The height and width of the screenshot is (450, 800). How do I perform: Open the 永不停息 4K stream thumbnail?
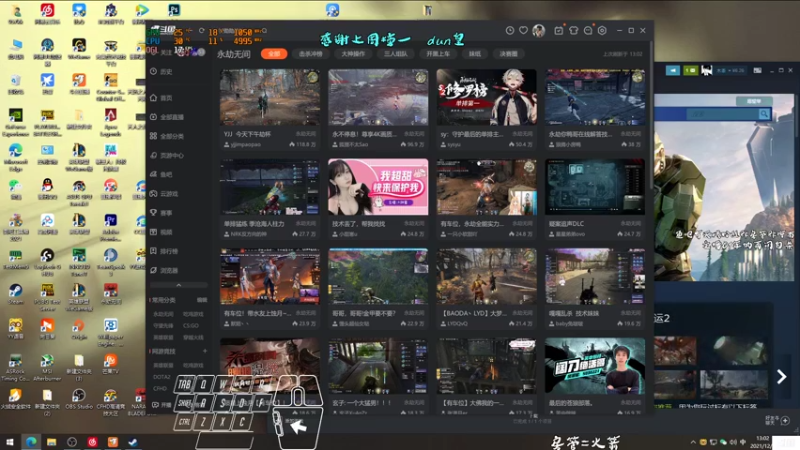pos(378,97)
